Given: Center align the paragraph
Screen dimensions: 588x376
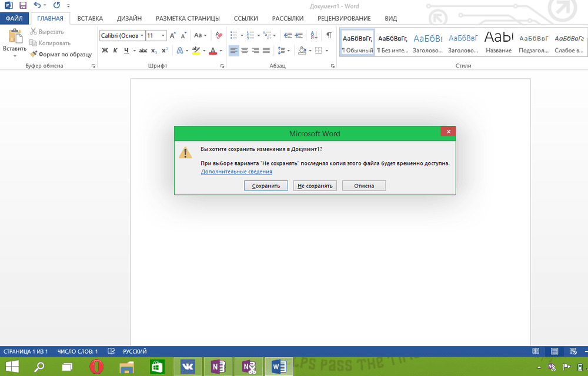Looking at the screenshot, I should [245, 50].
